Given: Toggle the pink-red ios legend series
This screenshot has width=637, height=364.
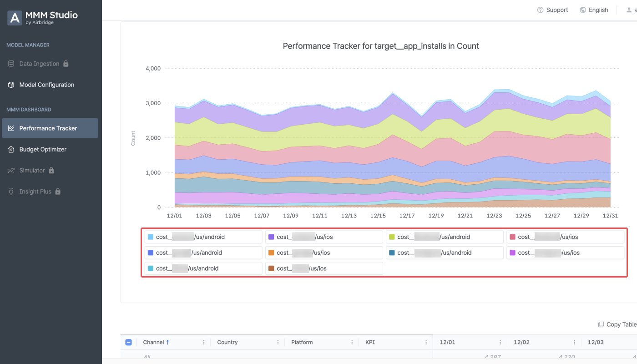Looking at the screenshot, I should (566, 237).
